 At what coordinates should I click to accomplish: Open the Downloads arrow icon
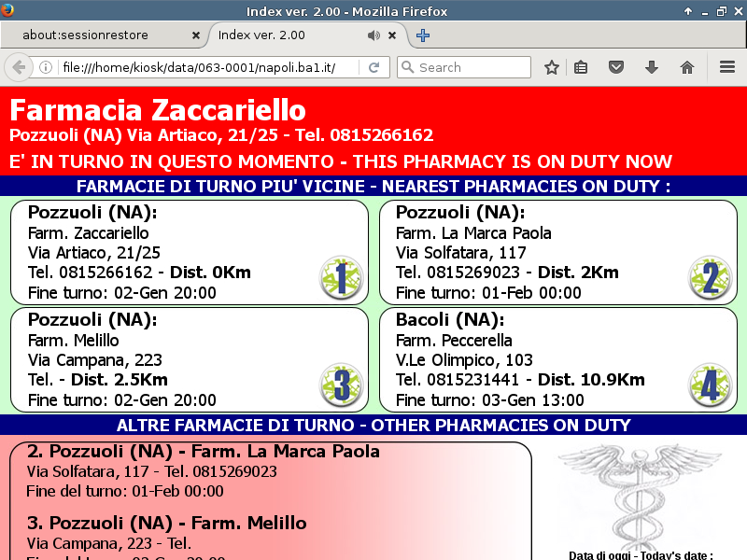[x=652, y=67]
